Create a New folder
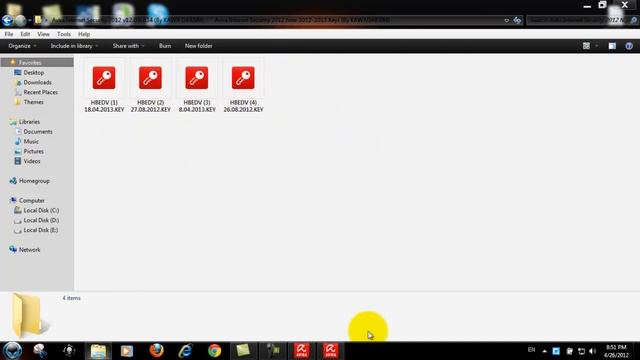The height and width of the screenshot is (360, 640). tap(198, 46)
